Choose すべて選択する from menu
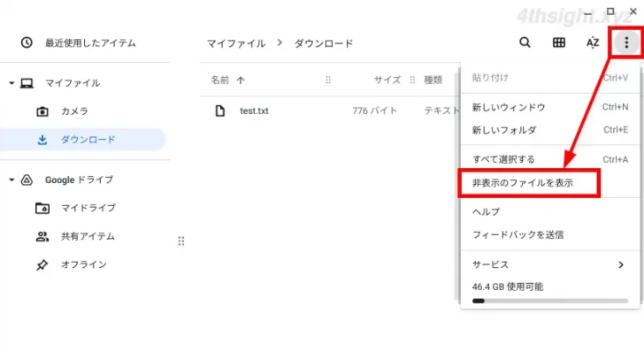Image resolution: width=644 pixels, height=352 pixels. click(x=550, y=159)
